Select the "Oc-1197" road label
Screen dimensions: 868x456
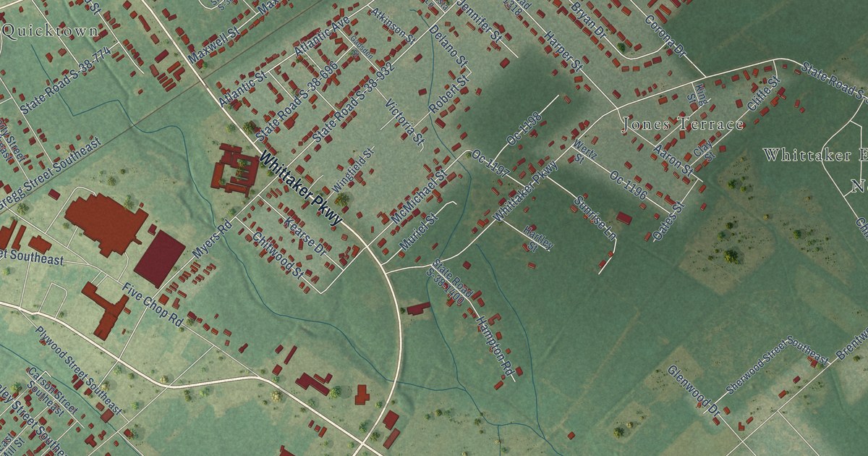pos(491,164)
